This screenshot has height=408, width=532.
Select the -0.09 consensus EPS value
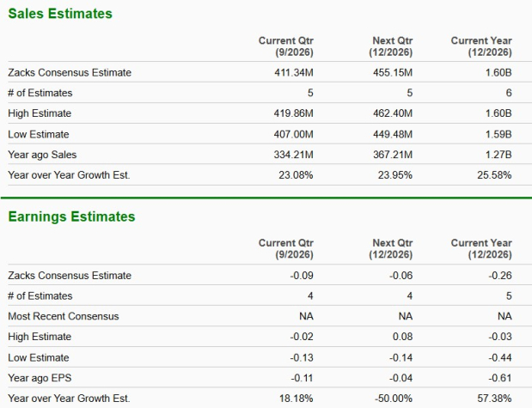pyautogui.click(x=302, y=276)
